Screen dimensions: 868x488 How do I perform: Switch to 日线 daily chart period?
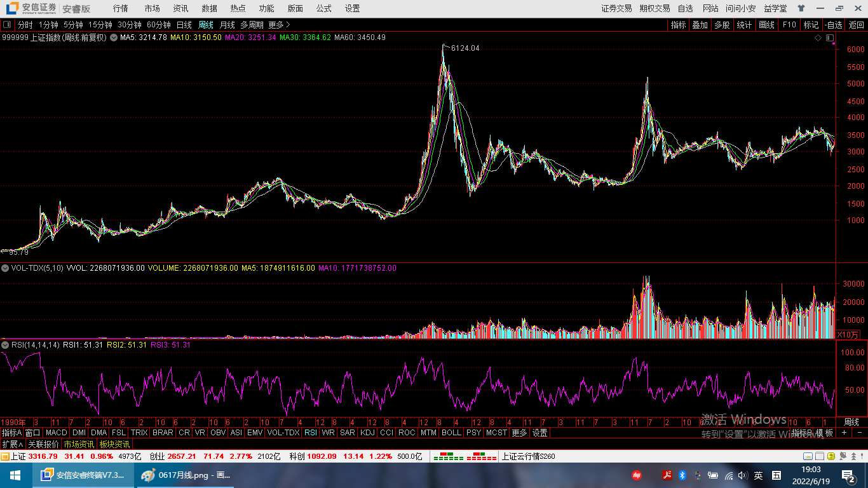(x=184, y=25)
